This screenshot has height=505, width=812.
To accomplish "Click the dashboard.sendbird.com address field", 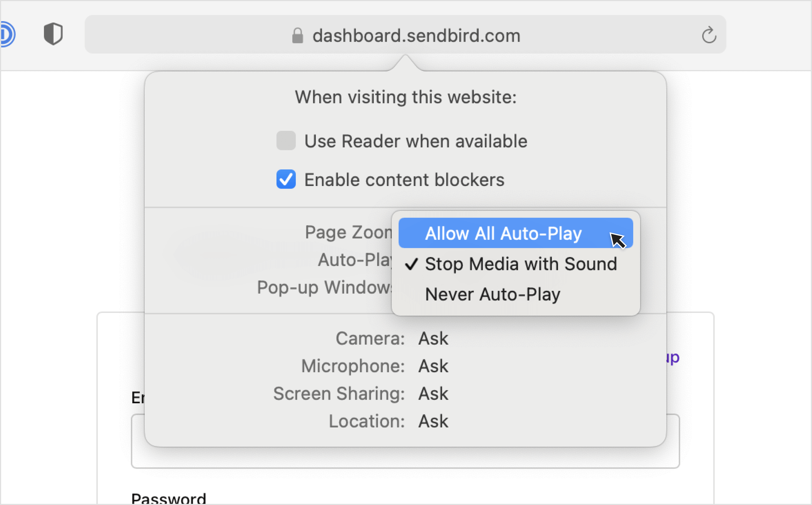I will pyautogui.click(x=405, y=34).
